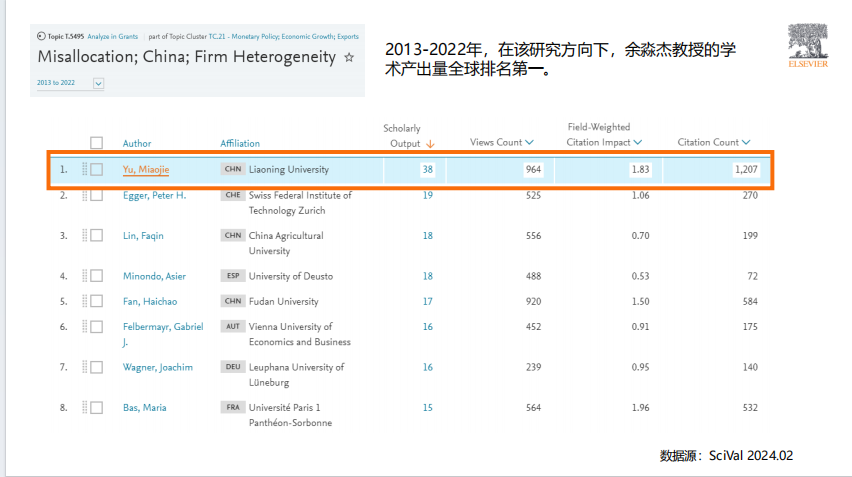Tick the select-all checkbox in table header
Image resolution: width=852 pixels, height=477 pixels.
[x=97, y=143]
